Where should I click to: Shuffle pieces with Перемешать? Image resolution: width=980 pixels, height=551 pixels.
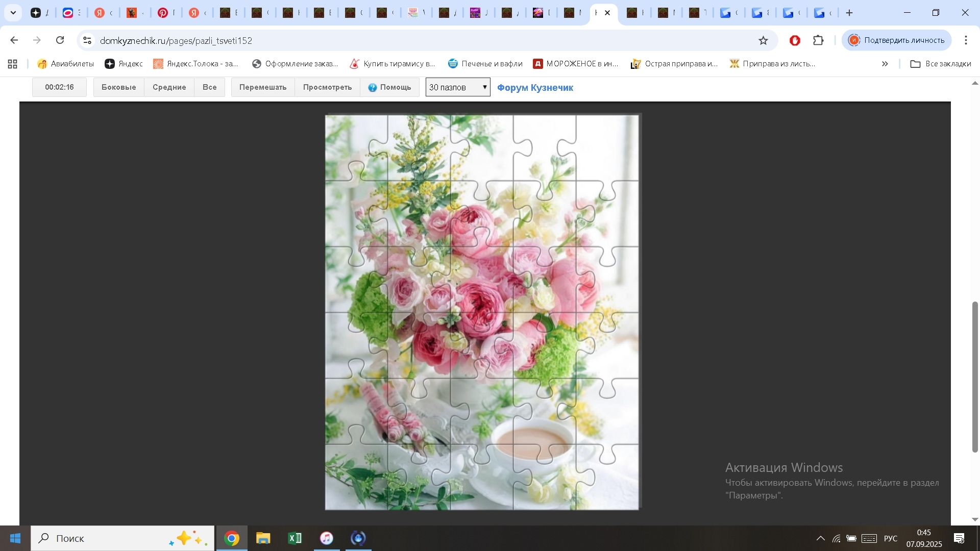[x=263, y=87]
